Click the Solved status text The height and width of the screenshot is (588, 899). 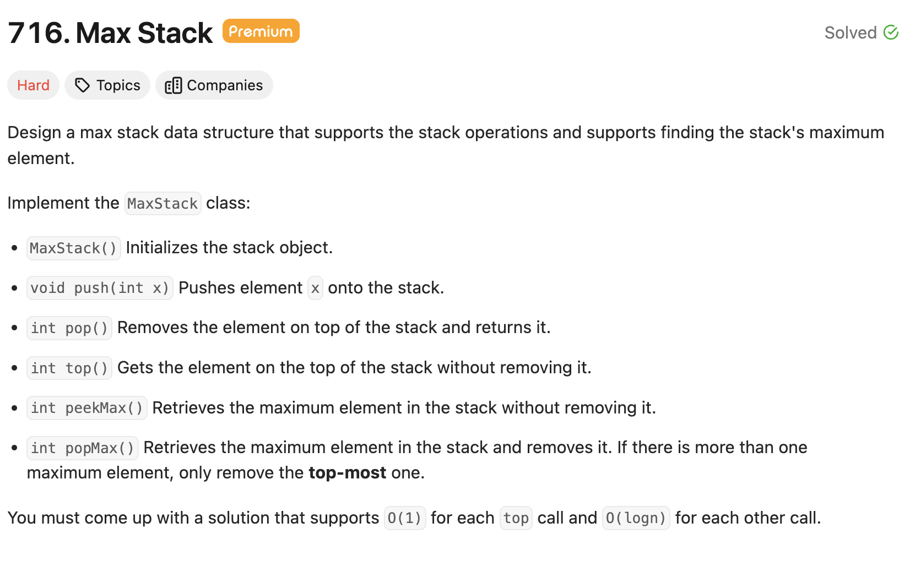point(851,32)
